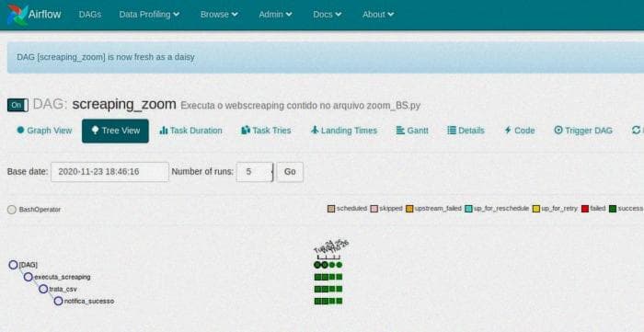The height and width of the screenshot is (332, 644).
Task: Click the Go button
Action: click(x=290, y=172)
